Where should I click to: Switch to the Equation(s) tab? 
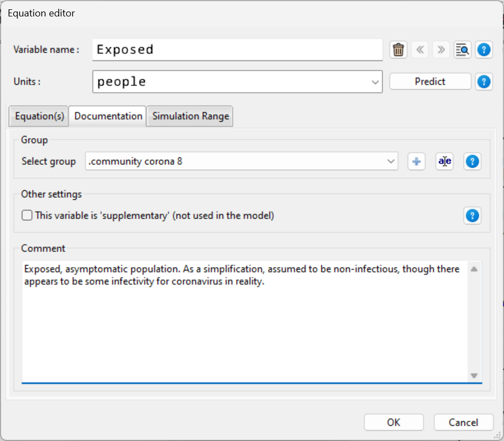tap(38, 116)
